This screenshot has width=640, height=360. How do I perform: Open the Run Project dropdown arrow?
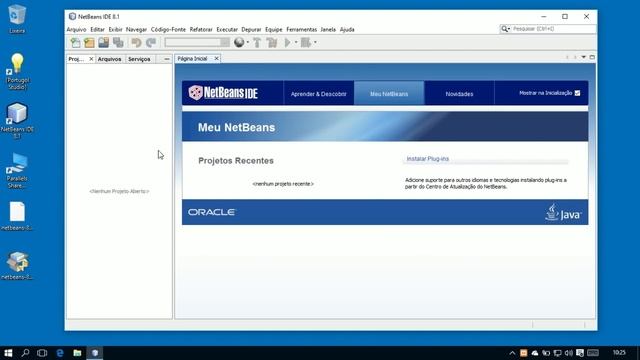tap(296, 42)
